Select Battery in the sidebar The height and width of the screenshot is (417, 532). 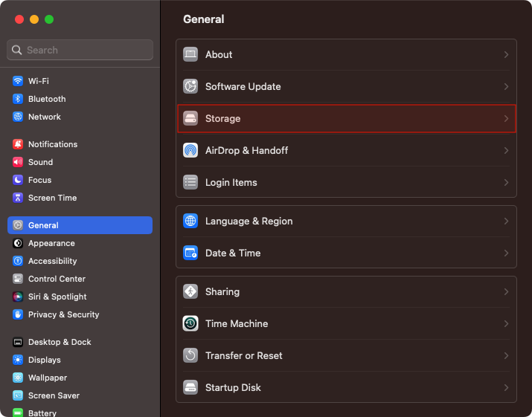42,413
